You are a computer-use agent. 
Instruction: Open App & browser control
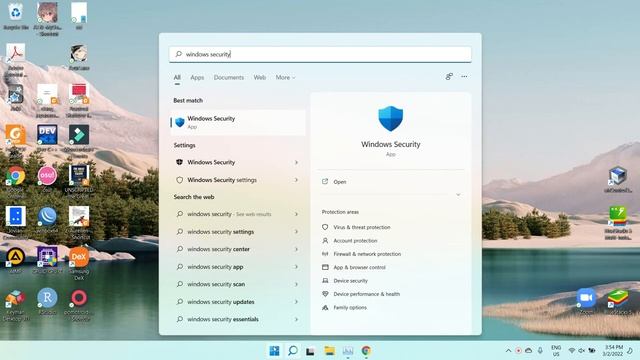[359, 267]
